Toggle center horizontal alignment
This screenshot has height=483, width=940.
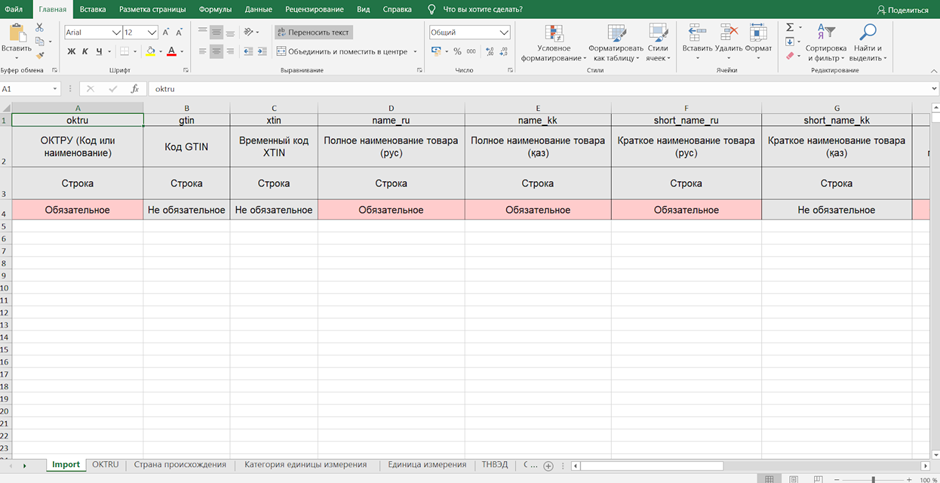216,52
